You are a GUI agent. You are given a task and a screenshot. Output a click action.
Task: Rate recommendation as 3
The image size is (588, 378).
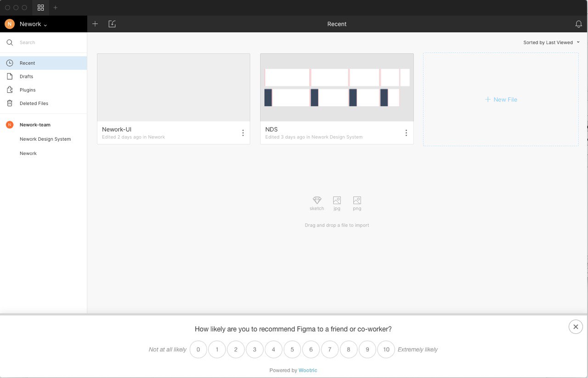point(254,349)
